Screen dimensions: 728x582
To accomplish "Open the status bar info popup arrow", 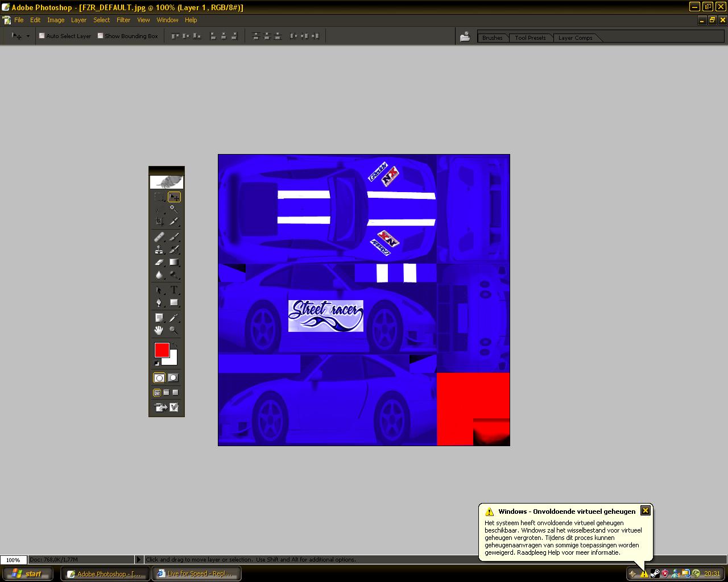I will click(x=138, y=560).
